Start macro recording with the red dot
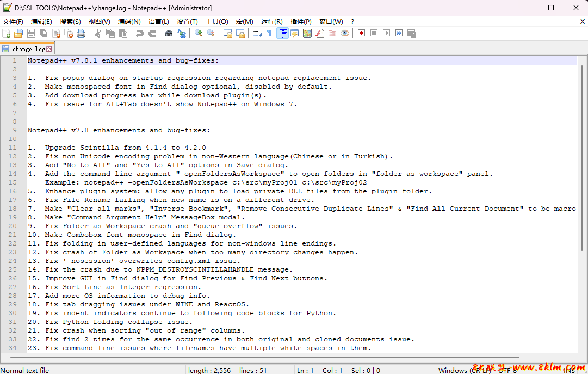 pyautogui.click(x=362, y=33)
